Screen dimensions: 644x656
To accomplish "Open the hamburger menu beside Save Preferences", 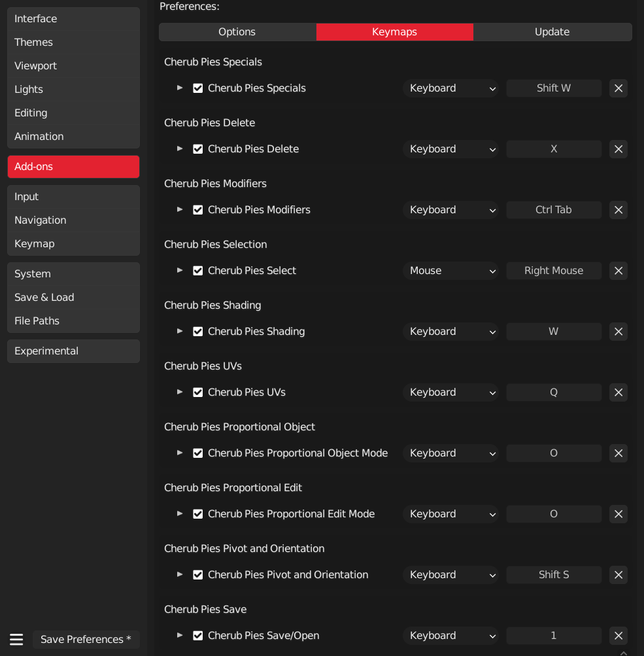I will 17,640.
